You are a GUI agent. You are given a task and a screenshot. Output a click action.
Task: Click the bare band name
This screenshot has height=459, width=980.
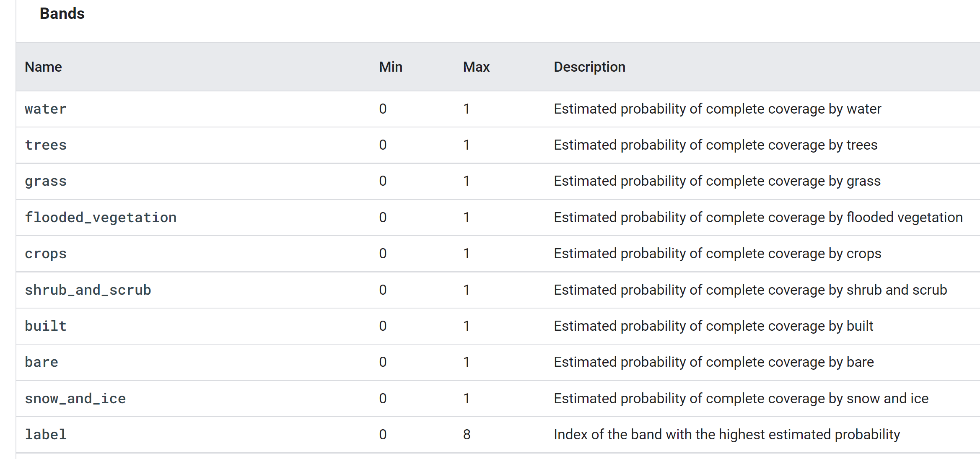(x=41, y=362)
